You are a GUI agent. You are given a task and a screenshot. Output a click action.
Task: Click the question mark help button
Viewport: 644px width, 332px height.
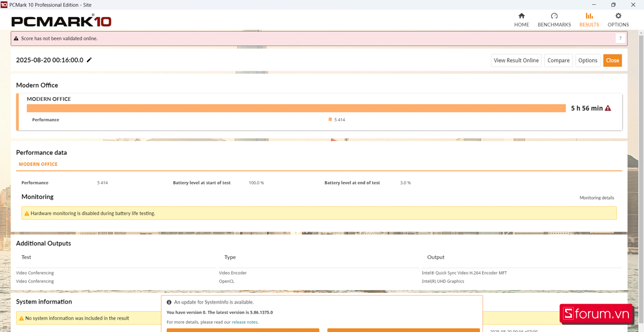(620, 38)
